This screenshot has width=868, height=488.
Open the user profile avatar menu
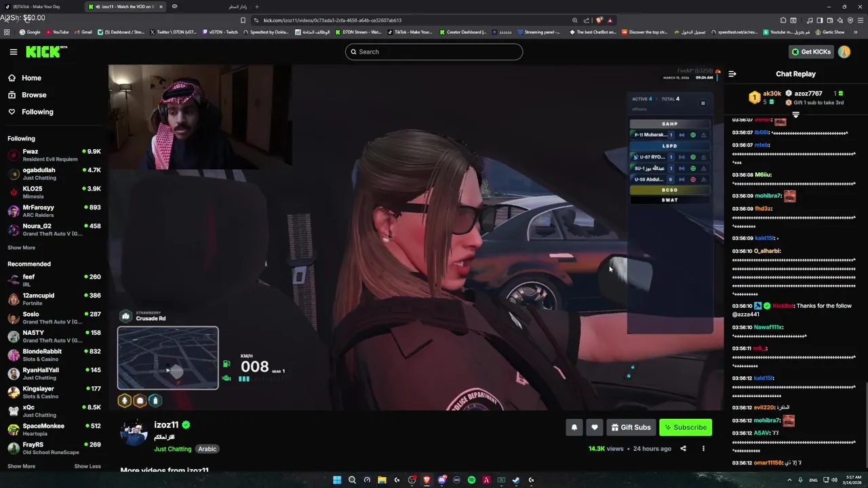(x=844, y=52)
